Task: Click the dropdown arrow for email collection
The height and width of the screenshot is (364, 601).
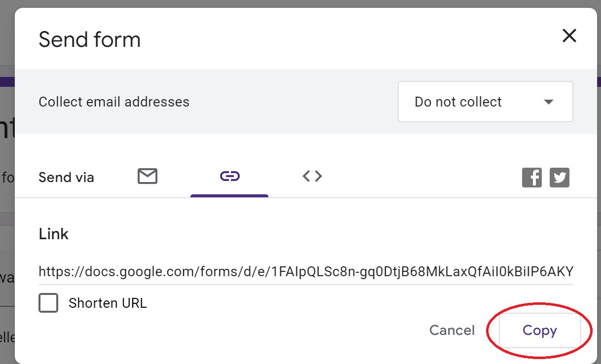Action: tap(548, 102)
